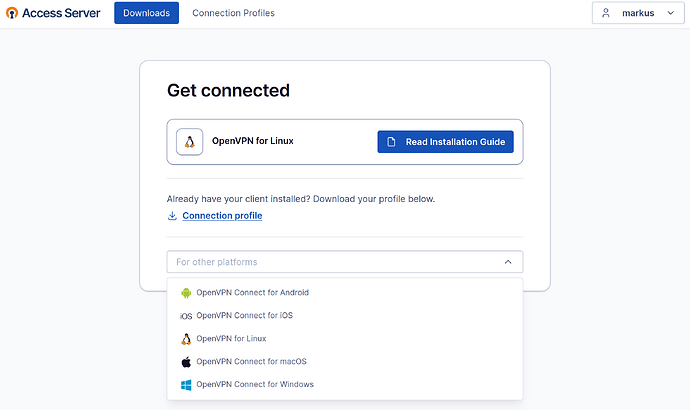This screenshot has height=410, width=690.
Task: Click the user profile icon next to markus
Action: (606, 13)
